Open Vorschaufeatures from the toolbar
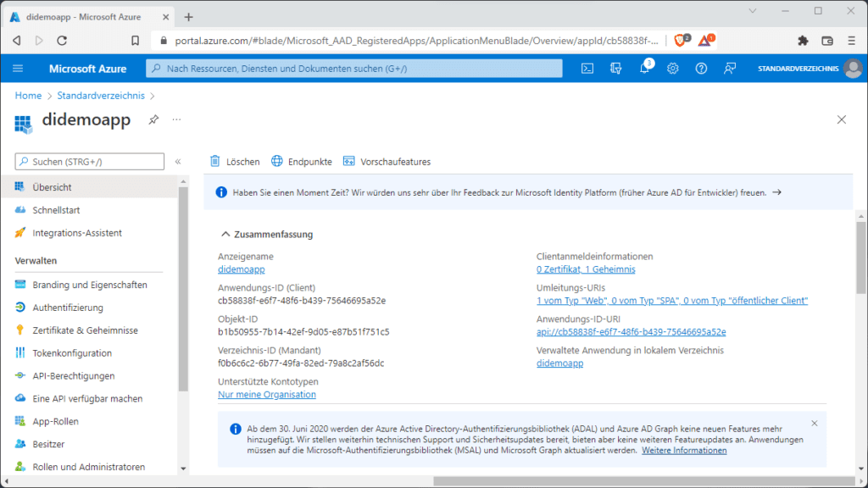868x488 pixels. (x=387, y=162)
